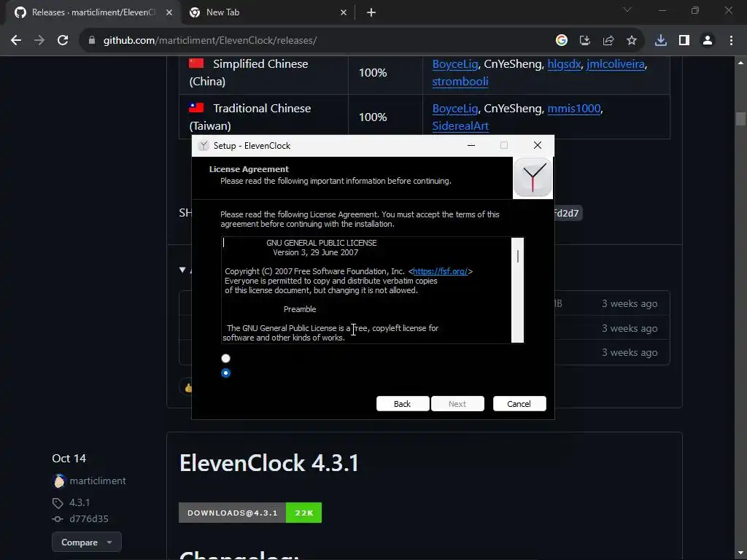This screenshot has height=560, width=747.
Task: Open the Compare dropdown
Action: pyautogui.click(x=87, y=542)
